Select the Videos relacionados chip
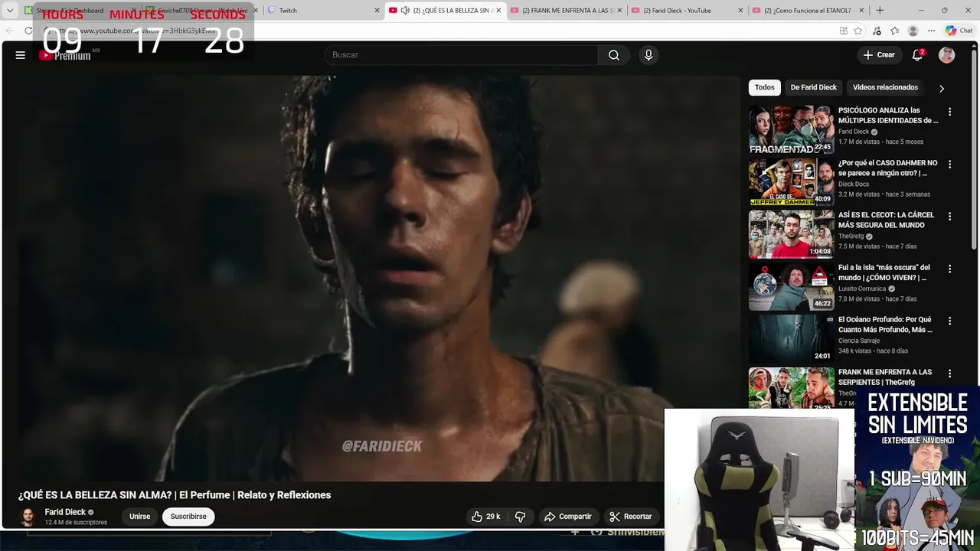 point(885,87)
